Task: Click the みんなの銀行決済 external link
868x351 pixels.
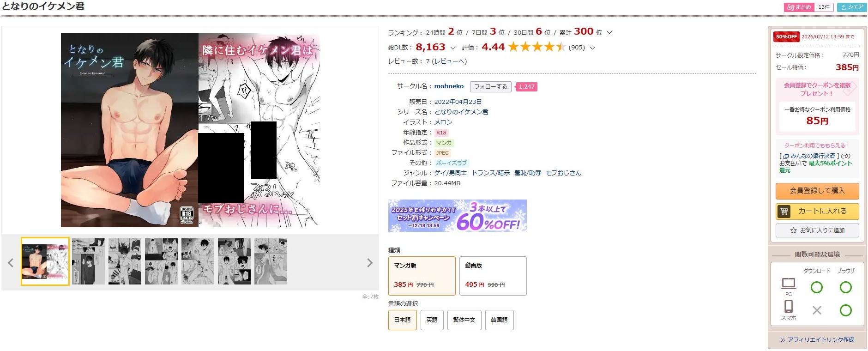Action: 809,156
